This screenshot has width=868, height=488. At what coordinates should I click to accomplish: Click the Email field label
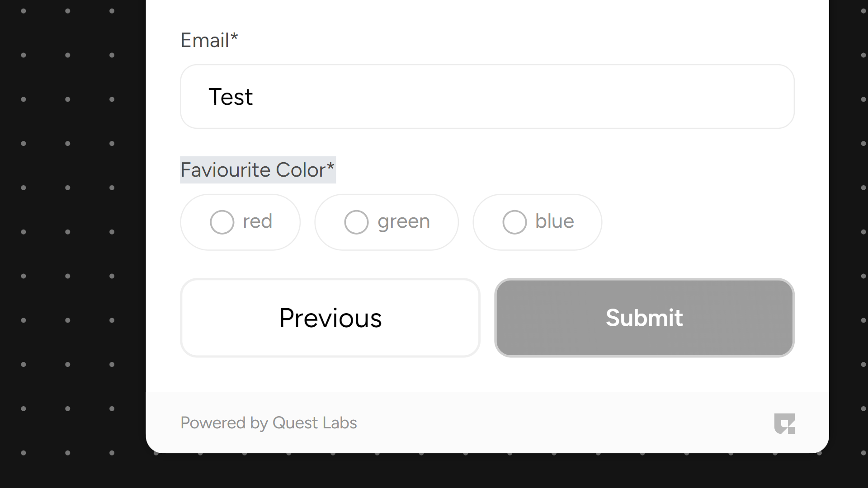pyautogui.click(x=205, y=40)
